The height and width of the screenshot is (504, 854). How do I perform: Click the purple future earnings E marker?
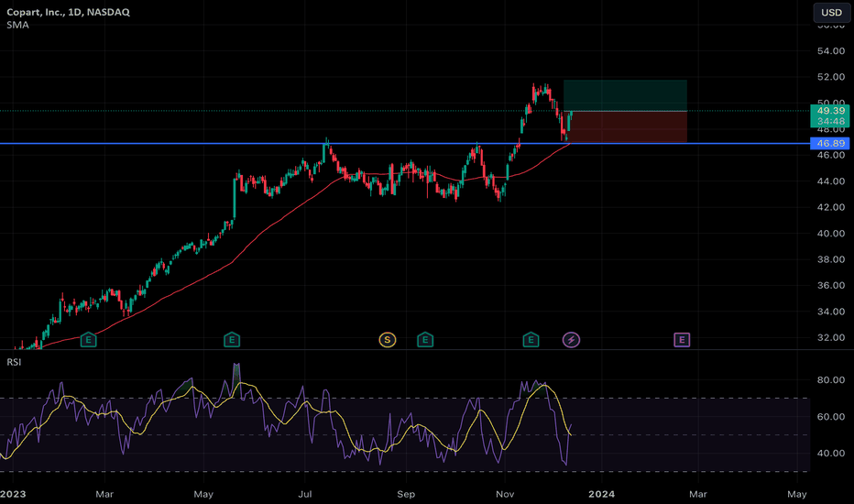(682, 340)
